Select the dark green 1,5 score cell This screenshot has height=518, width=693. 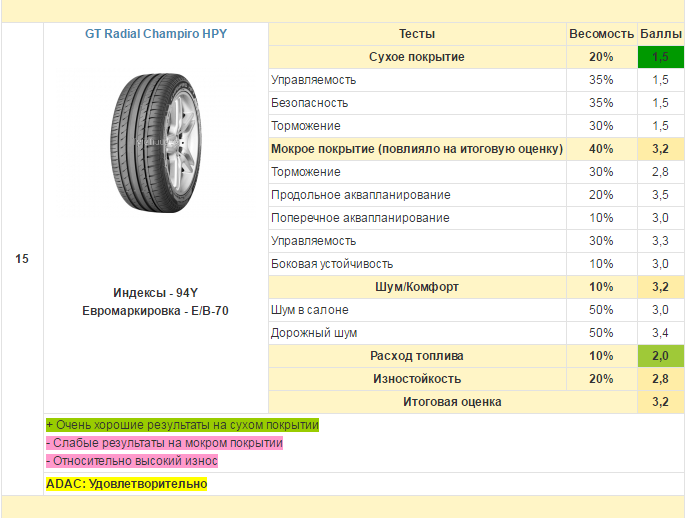pyautogui.click(x=660, y=57)
